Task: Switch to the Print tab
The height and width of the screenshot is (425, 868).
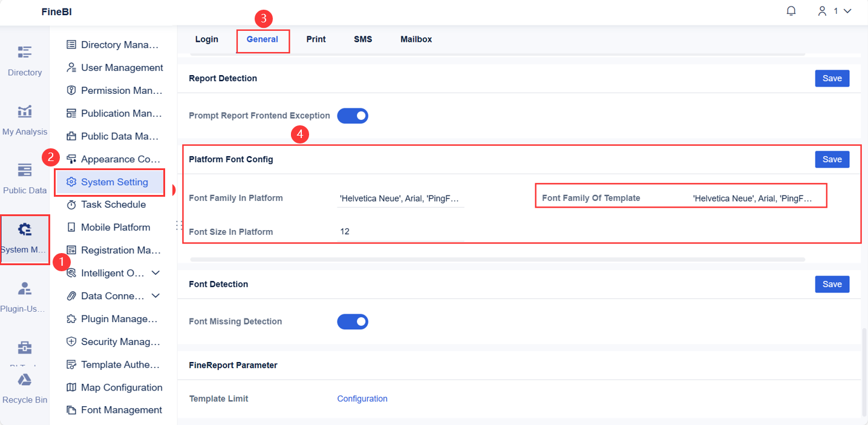Action: click(x=316, y=39)
